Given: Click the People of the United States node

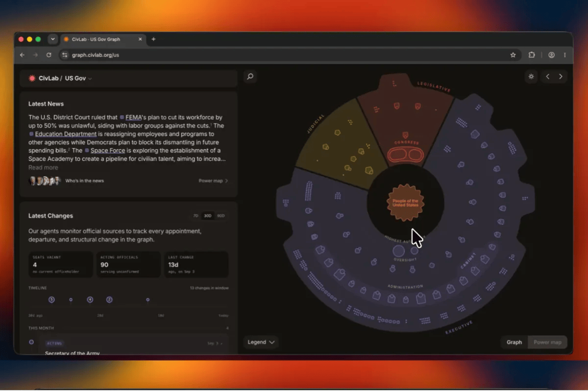Looking at the screenshot, I should pos(405,203).
